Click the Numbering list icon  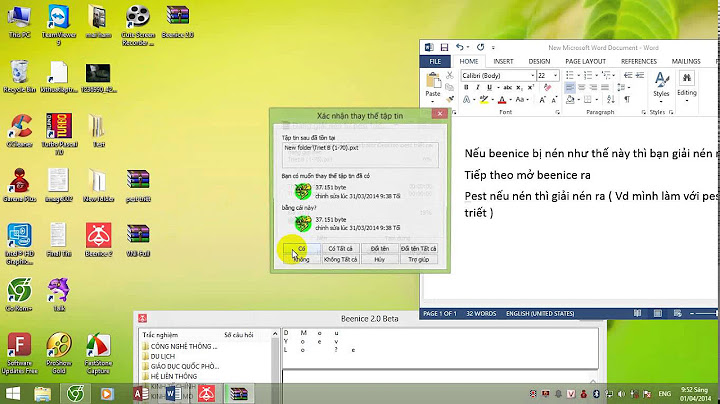coord(588,75)
